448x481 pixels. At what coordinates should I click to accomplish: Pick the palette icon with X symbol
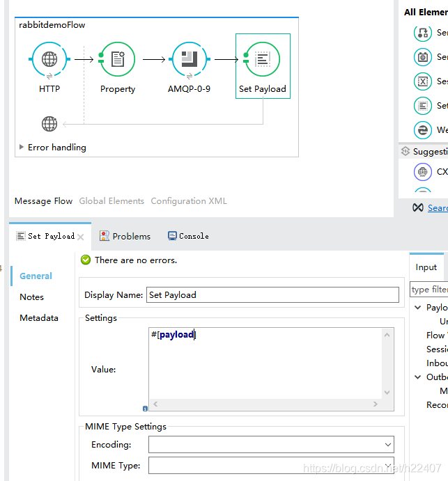point(423,81)
